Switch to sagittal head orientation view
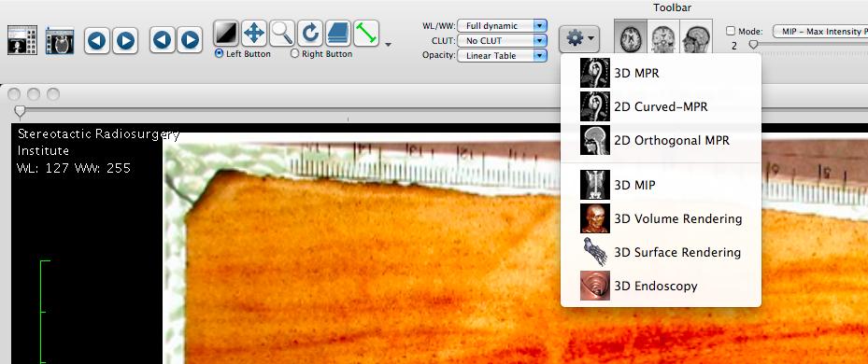 (x=696, y=37)
